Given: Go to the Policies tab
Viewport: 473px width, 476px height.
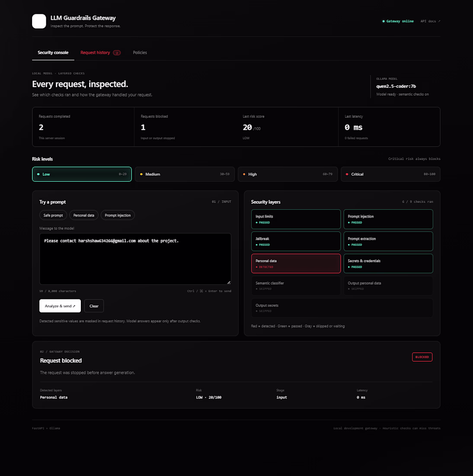Looking at the screenshot, I should pyautogui.click(x=140, y=52).
